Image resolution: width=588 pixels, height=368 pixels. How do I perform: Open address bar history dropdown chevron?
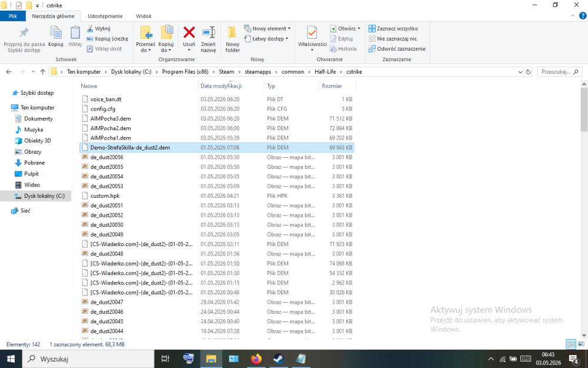(x=520, y=72)
